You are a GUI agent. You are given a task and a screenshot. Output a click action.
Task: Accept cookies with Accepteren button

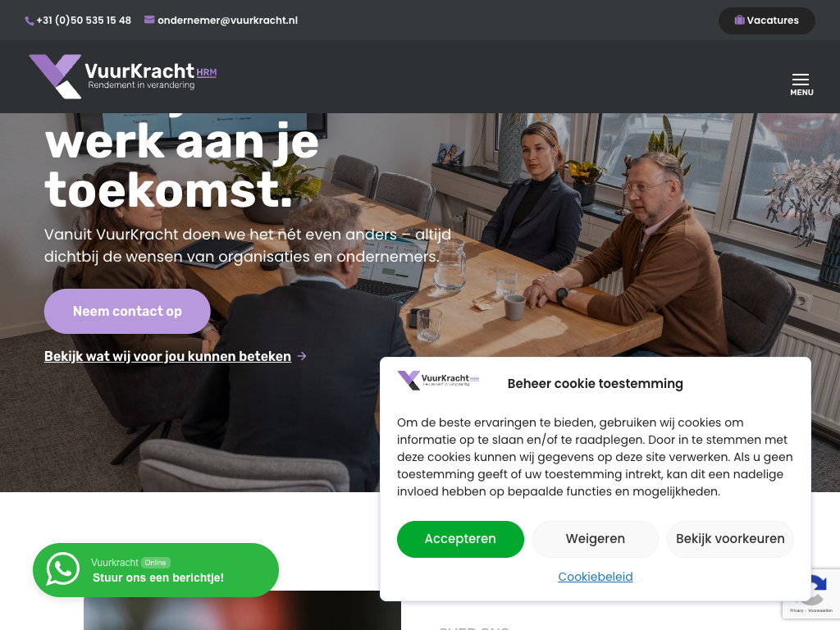click(460, 539)
